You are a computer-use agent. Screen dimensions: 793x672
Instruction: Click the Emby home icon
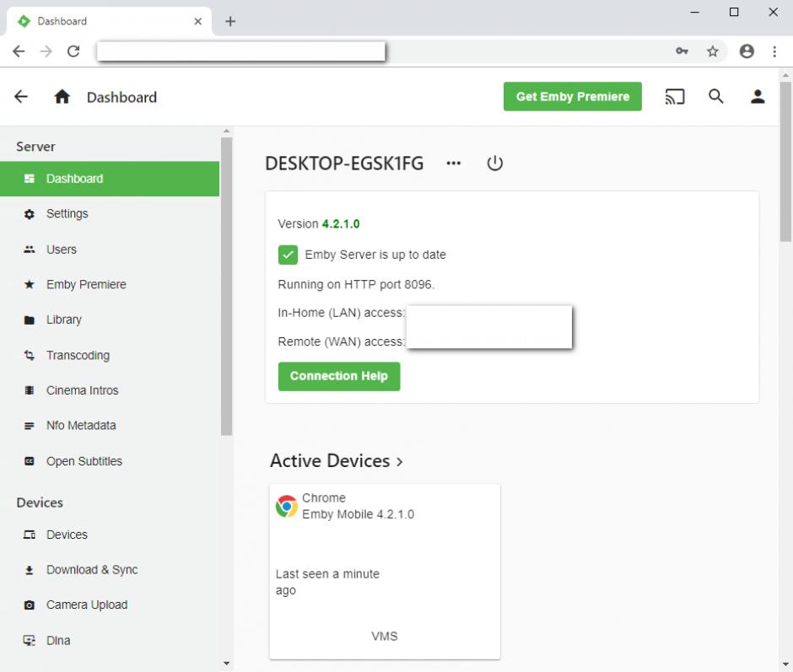point(62,97)
